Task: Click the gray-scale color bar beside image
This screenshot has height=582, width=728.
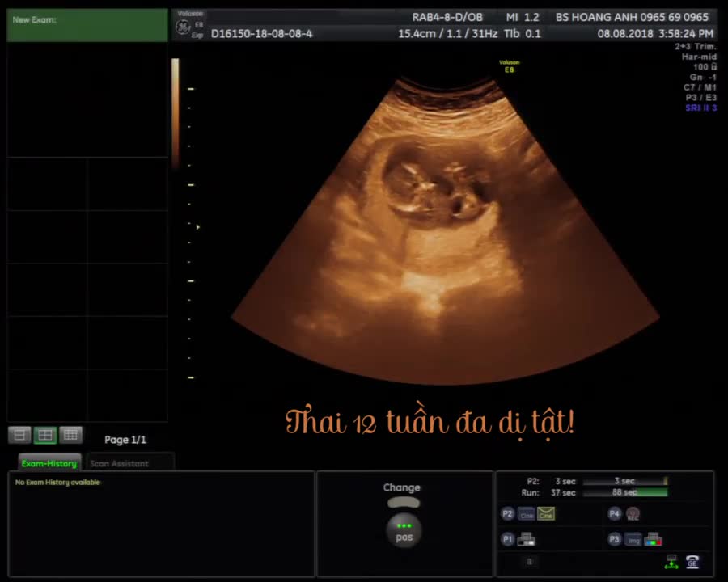Action: 175,113
